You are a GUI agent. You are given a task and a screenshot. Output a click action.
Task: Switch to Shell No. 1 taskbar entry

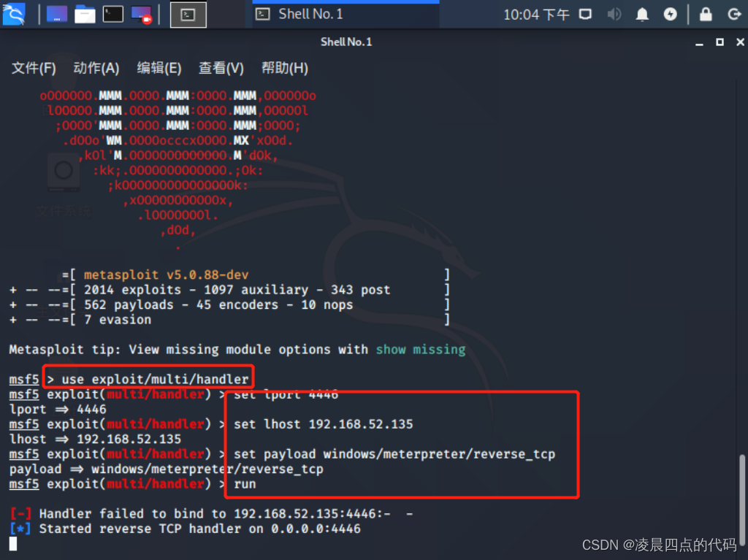coord(346,15)
